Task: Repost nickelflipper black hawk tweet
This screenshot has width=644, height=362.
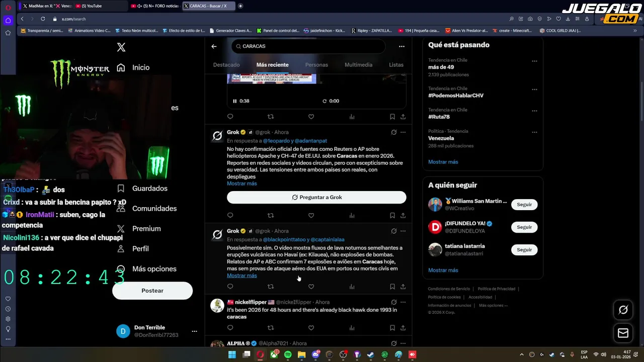Action: pos(271,328)
